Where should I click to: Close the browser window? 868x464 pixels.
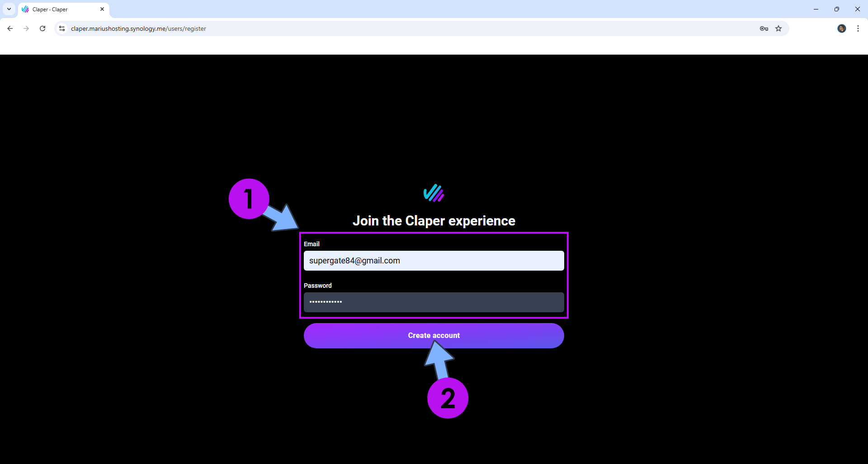858,9
